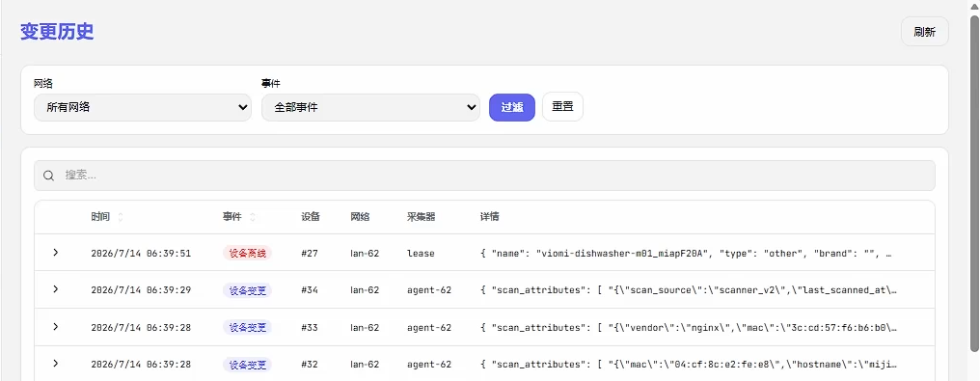The width and height of the screenshot is (980, 381).
Task: Expand the row for device #33
Action: 56,327
